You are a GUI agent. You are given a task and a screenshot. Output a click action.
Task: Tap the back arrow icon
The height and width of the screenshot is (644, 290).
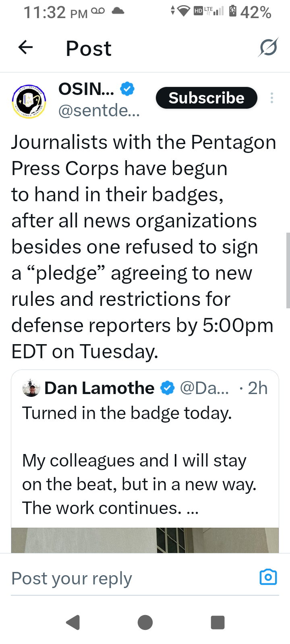click(x=25, y=47)
